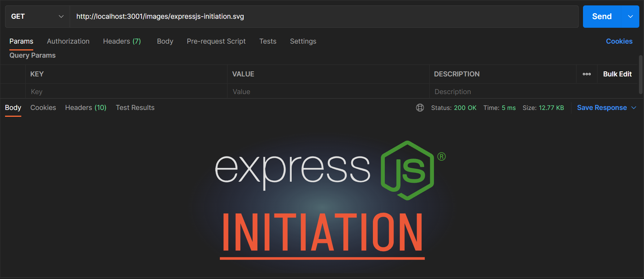The height and width of the screenshot is (279, 644).
Task: Click the Key input cell
Action: click(126, 92)
